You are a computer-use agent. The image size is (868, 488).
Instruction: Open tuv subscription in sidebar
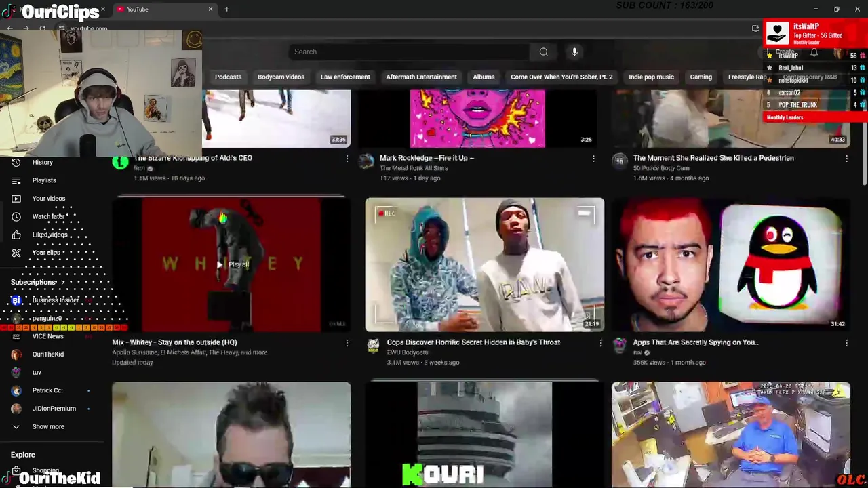[37, 372]
